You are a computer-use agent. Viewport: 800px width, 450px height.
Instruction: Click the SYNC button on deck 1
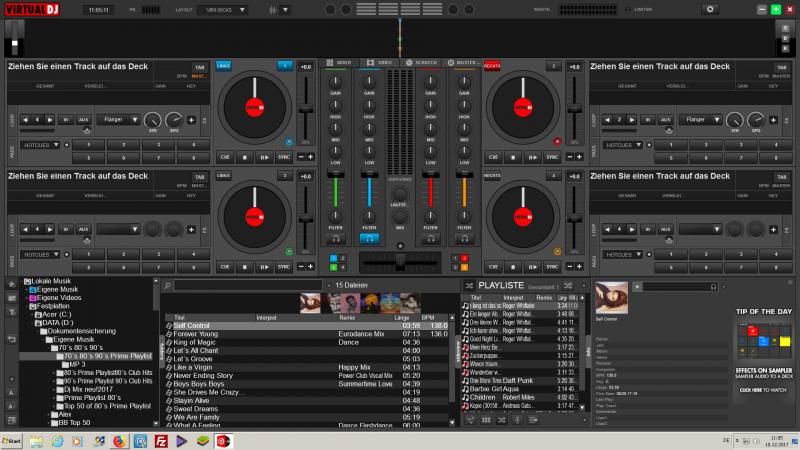284,157
